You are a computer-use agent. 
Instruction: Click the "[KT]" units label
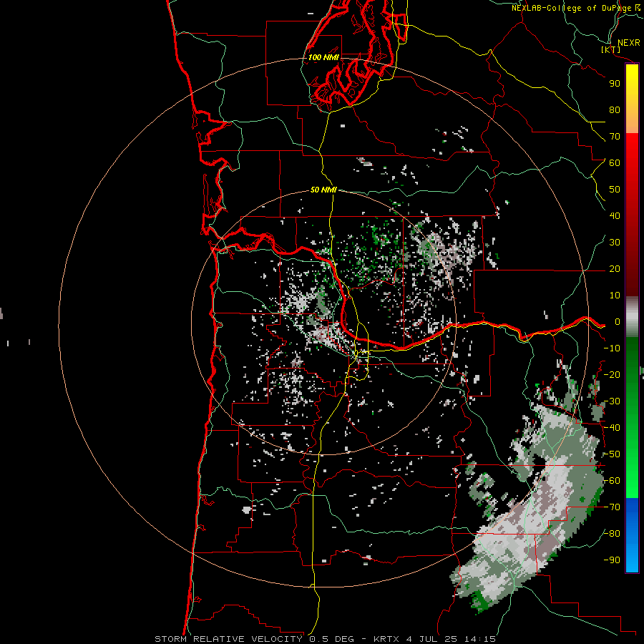[x=611, y=50]
